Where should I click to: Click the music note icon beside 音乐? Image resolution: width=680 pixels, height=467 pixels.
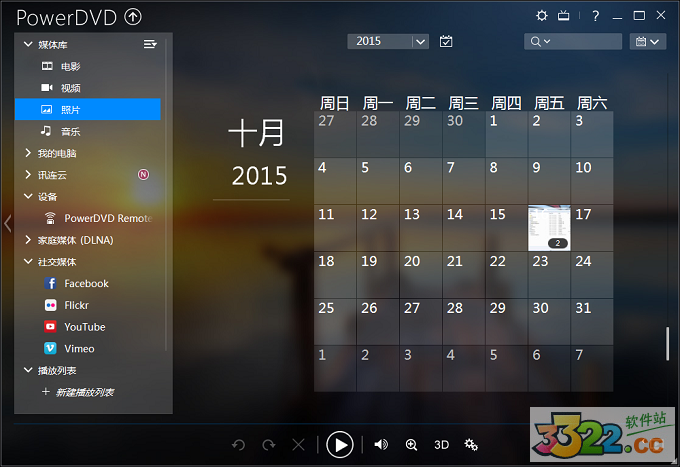46,131
